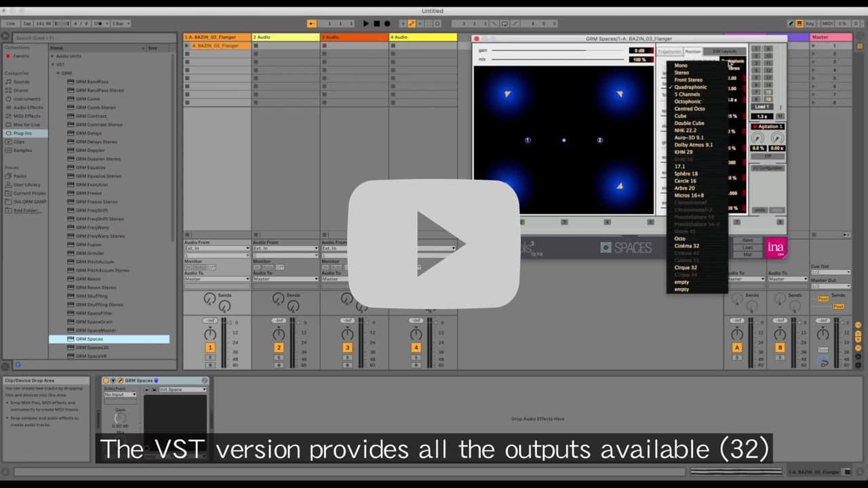Arm the transport Record button
The height and width of the screenshot is (488, 868).
pyautogui.click(x=387, y=24)
